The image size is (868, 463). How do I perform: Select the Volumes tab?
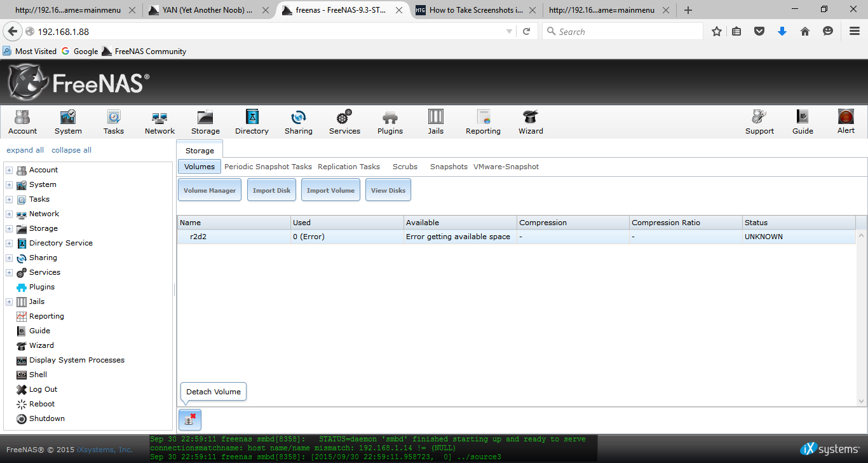point(200,167)
